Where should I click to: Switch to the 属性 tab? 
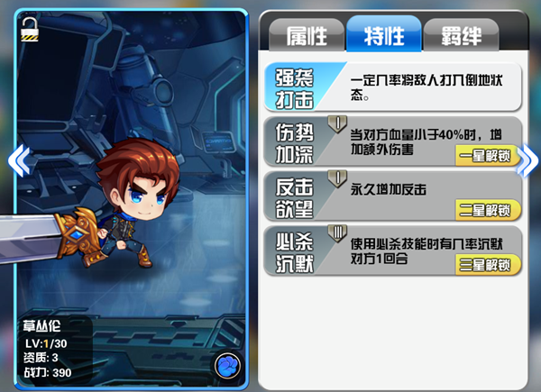click(307, 35)
